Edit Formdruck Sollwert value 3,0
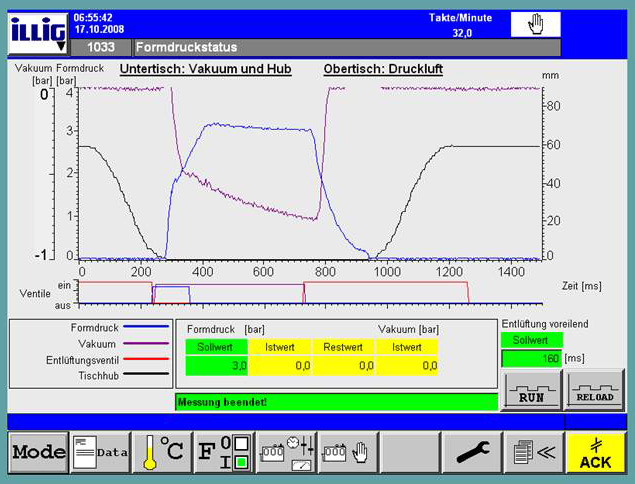Viewport: 635px width, 484px height. pos(216,366)
